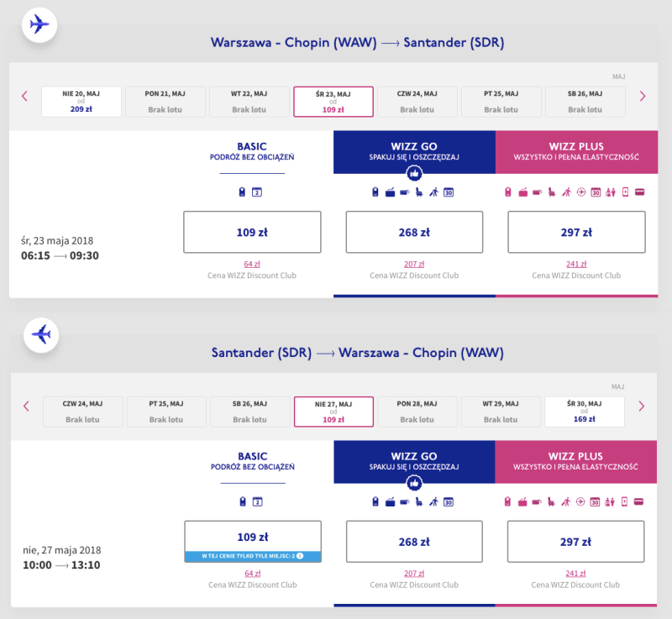The height and width of the screenshot is (619, 672).
Task: Select outbound ŚR 23, MAJ date tab
Action: click(333, 102)
